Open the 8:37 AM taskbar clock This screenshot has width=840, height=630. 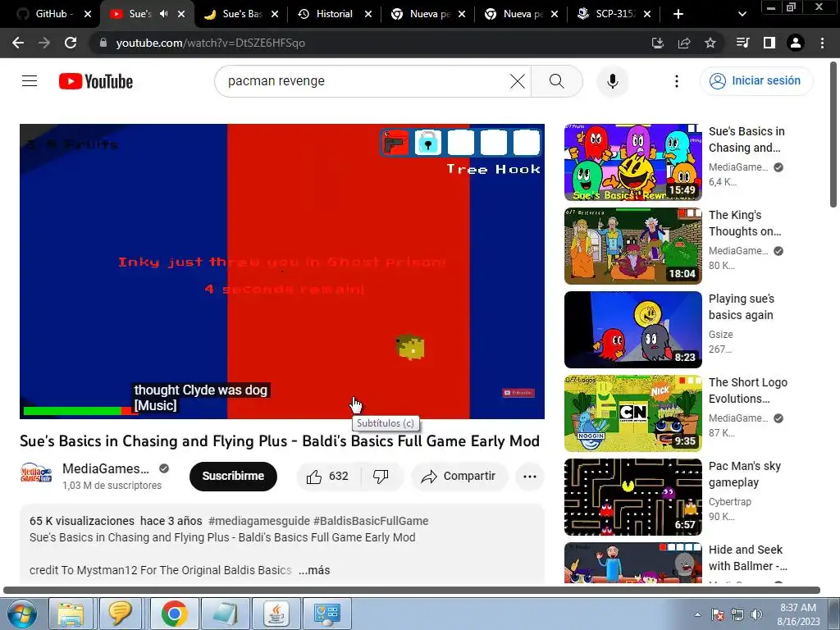[x=798, y=614]
